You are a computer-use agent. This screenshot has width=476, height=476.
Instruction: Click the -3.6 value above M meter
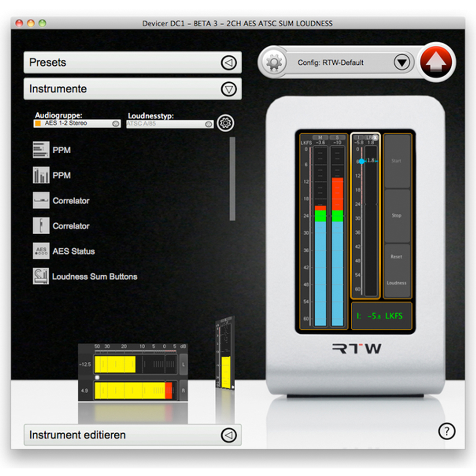(x=320, y=142)
